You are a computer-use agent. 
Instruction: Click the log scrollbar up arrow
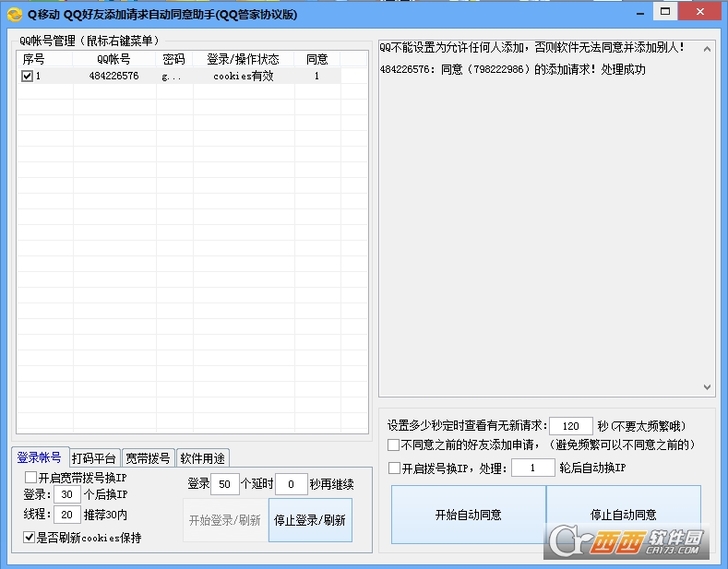(707, 49)
